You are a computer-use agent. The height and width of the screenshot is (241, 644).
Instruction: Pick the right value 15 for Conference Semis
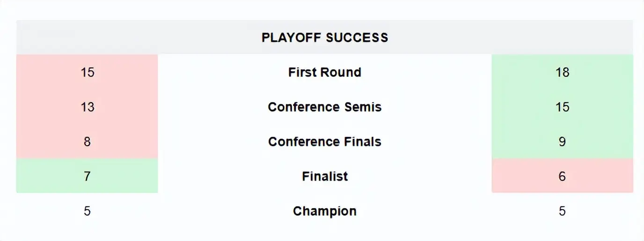coord(562,107)
